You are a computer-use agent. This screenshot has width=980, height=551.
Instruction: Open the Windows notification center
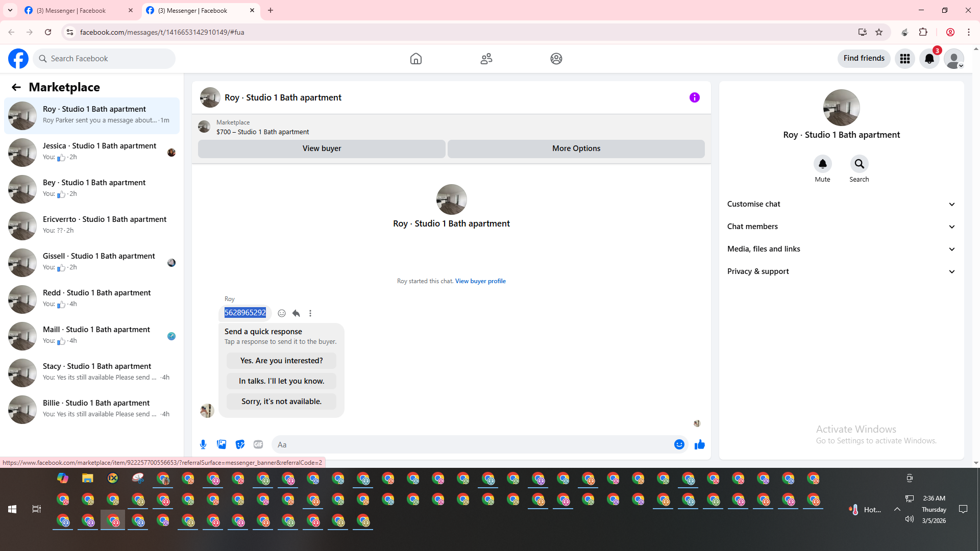(x=963, y=509)
